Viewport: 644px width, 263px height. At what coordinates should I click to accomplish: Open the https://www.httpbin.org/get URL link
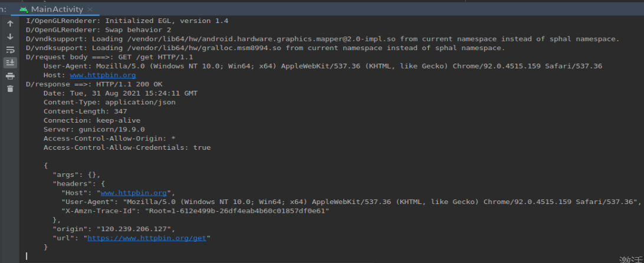coord(149,238)
